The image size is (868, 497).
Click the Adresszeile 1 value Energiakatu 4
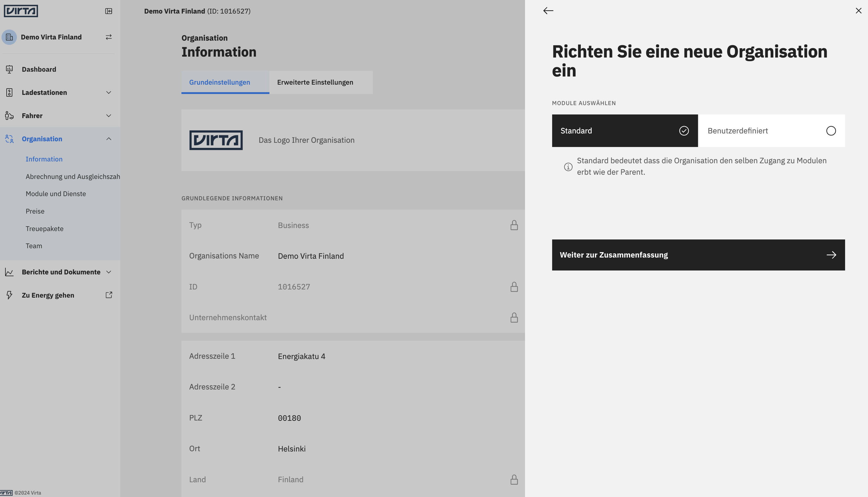point(301,356)
